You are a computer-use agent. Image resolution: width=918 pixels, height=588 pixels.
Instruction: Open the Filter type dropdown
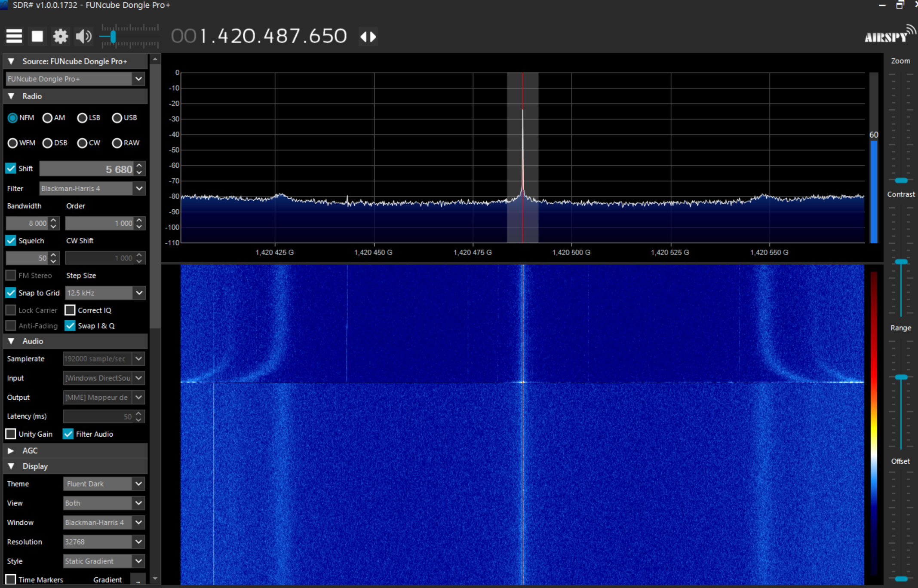(139, 188)
